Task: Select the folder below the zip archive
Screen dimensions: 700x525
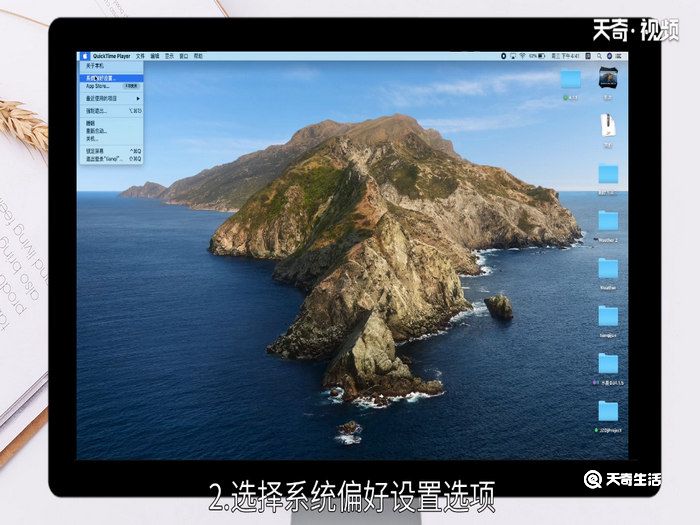Action: [608, 174]
